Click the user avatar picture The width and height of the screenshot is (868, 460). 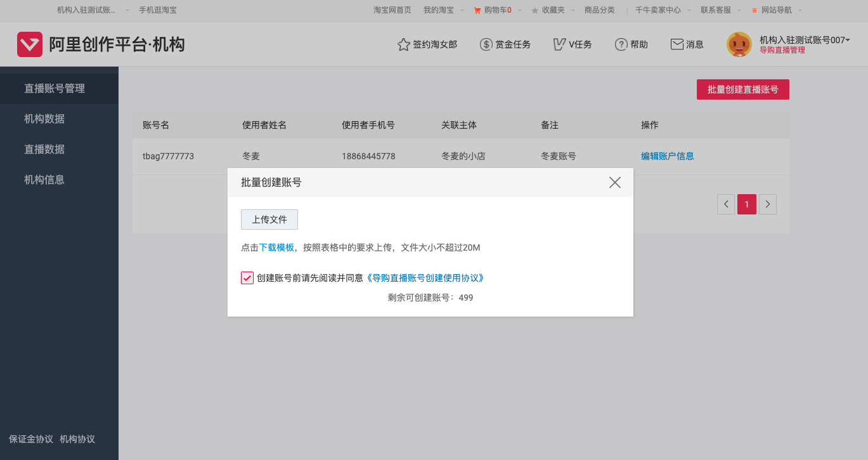coord(739,44)
